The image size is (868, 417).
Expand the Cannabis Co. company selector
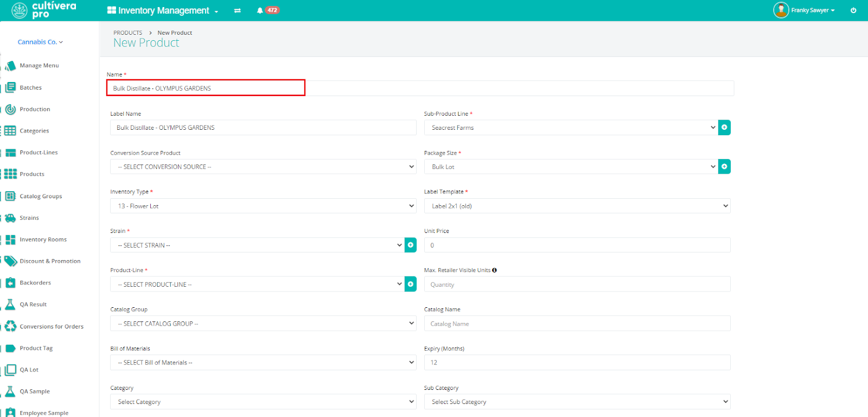[x=40, y=42]
